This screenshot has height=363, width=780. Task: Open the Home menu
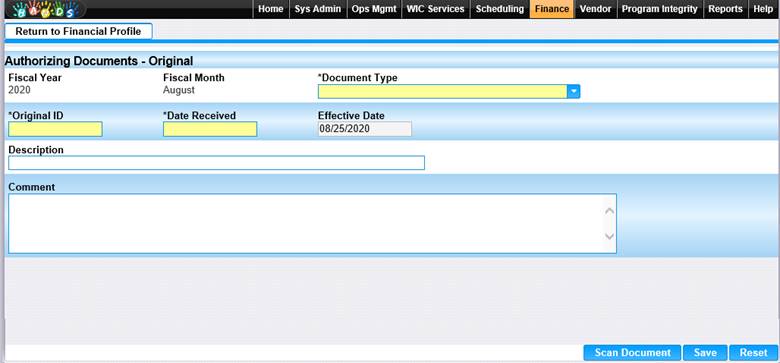click(x=271, y=9)
